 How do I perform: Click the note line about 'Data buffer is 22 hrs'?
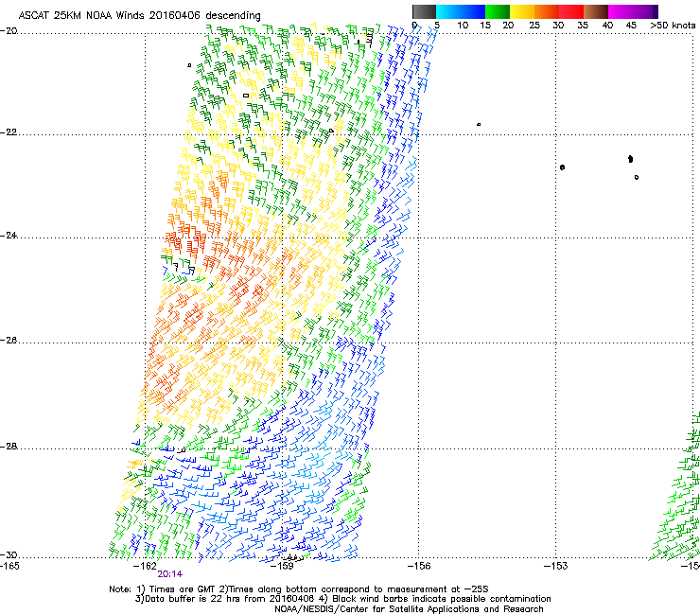tap(342, 599)
